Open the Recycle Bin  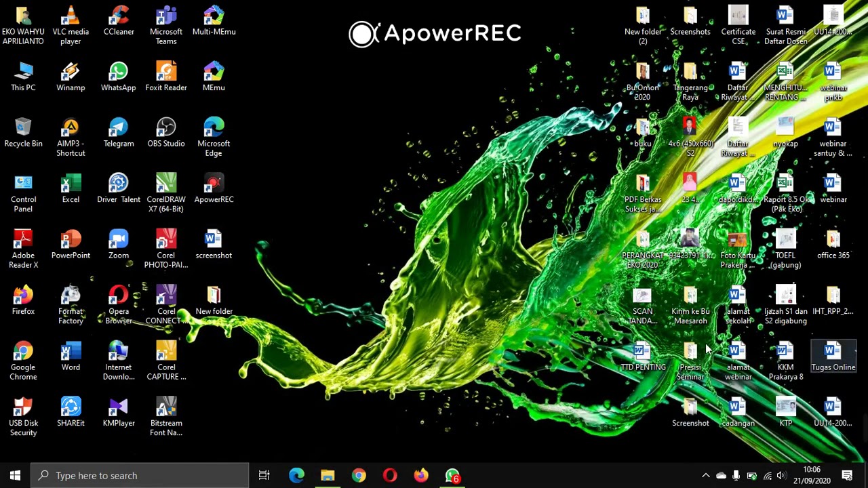click(x=23, y=132)
